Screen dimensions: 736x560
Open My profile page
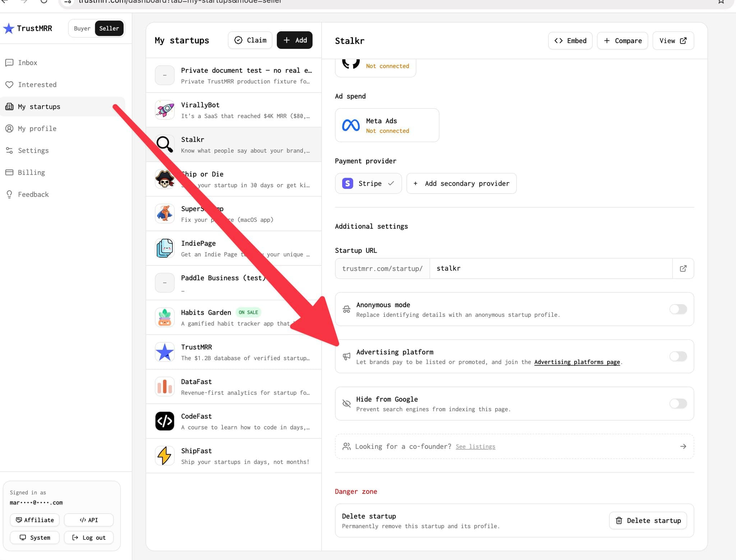[63, 129]
